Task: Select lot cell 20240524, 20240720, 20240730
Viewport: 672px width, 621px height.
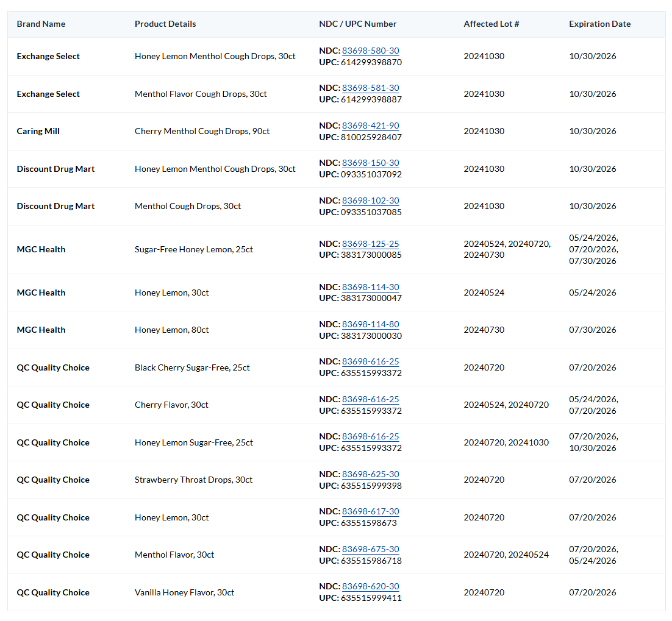Action: pos(507,249)
